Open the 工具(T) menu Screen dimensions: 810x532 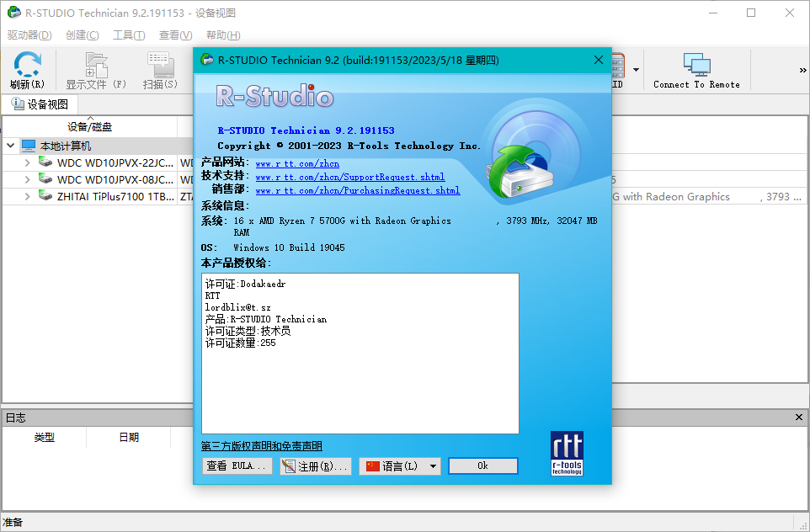[129, 35]
